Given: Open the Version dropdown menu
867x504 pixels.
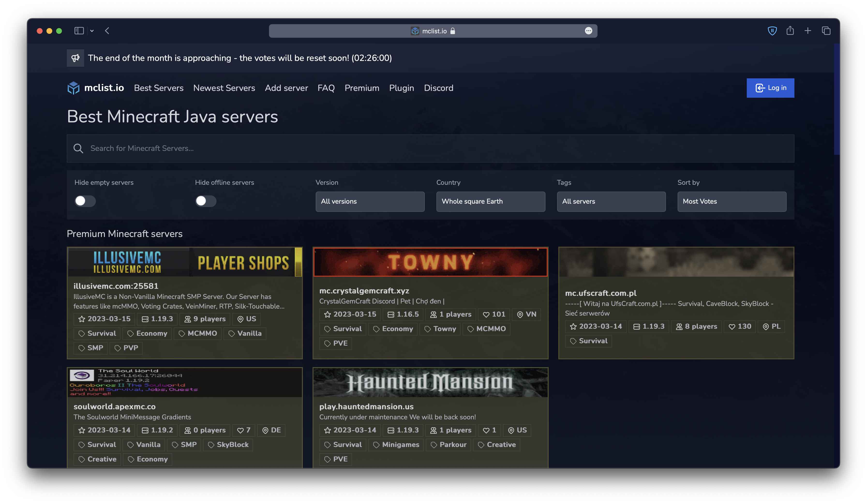Looking at the screenshot, I should pos(370,201).
